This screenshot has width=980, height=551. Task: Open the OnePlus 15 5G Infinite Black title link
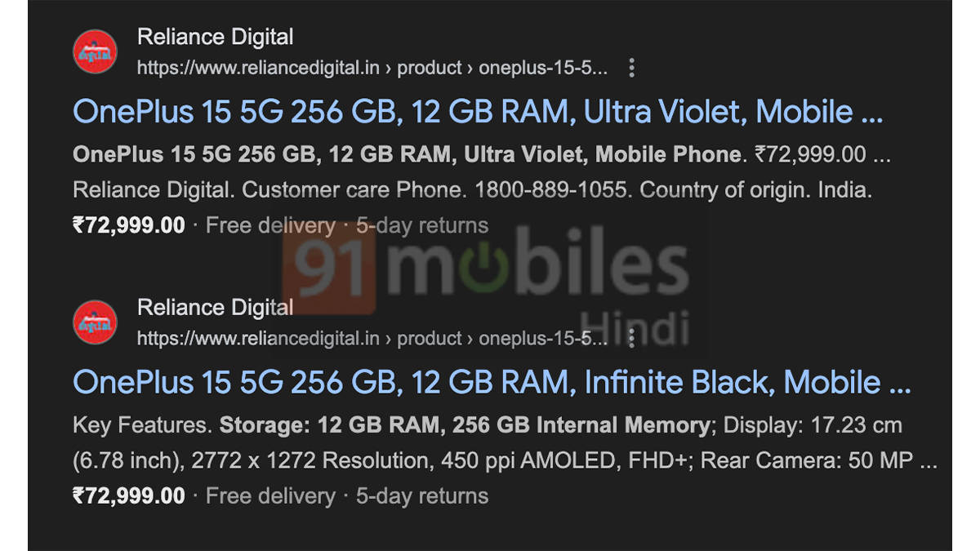[x=491, y=382]
